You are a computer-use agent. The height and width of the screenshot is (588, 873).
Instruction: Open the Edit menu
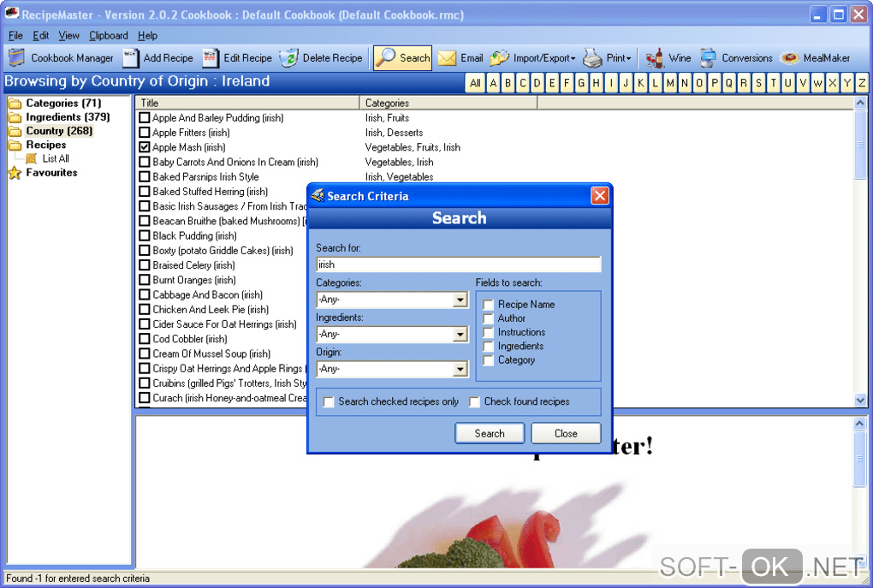[x=40, y=36]
